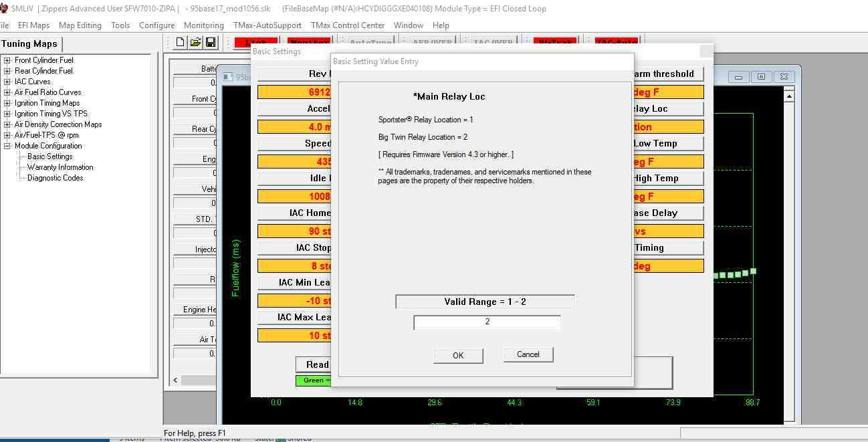Collapse the Module Configuration tree node
The width and height of the screenshot is (868, 442).
click(7, 146)
